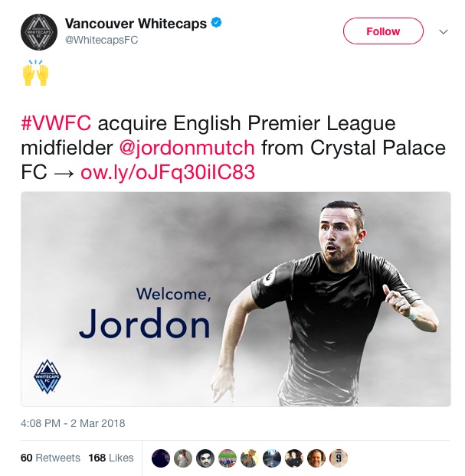The height and width of the screenshot is (476, 465).
Task: Visit the @WhitecapsFC handle
Action: pos(102,40)
